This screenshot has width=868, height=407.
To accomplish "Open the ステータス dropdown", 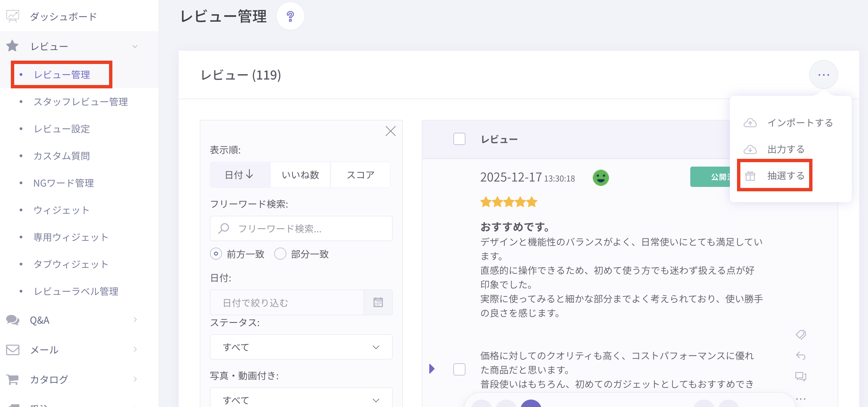I will [x=301, y=347].
